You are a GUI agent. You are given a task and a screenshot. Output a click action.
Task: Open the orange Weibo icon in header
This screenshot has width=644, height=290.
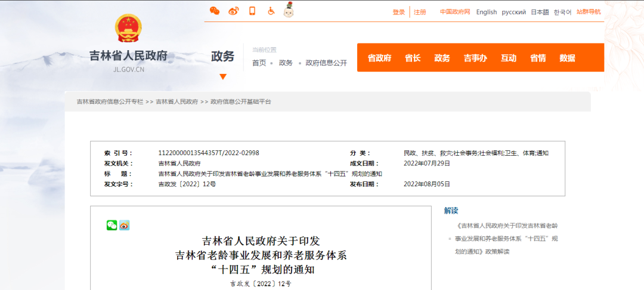click(233, 11)
